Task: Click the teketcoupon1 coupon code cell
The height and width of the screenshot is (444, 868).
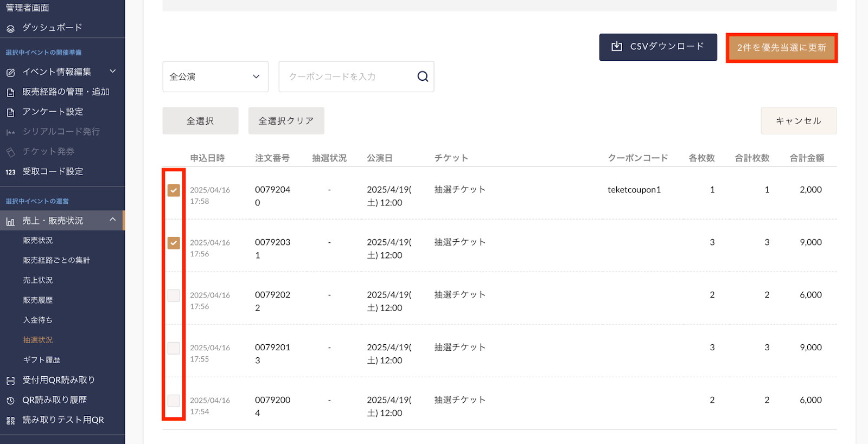Action: point(634,190)
